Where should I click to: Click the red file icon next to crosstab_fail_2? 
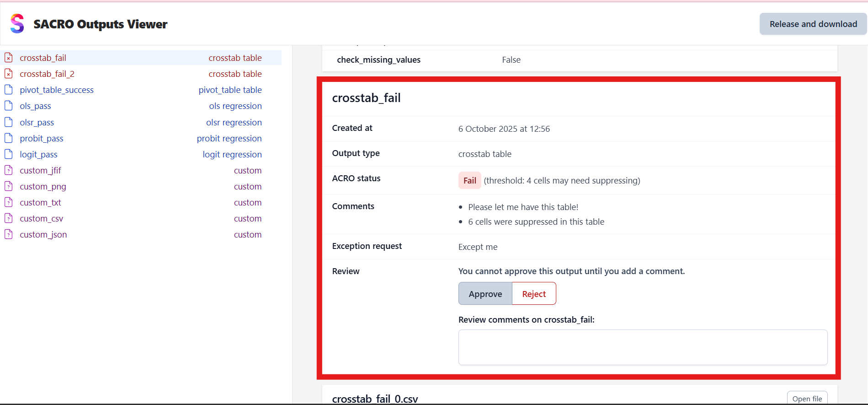tap(9, 74)
